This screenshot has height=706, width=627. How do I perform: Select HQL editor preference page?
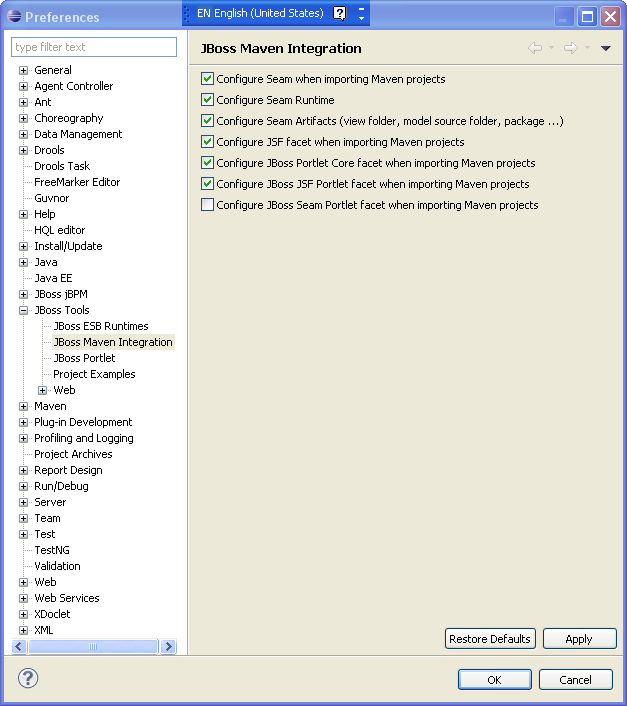59,230
